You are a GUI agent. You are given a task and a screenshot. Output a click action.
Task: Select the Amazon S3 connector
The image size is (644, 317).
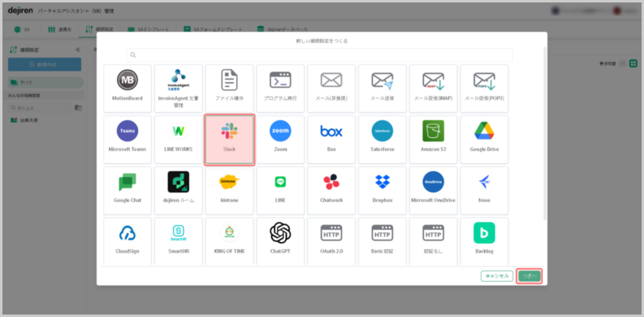[433, 140]
